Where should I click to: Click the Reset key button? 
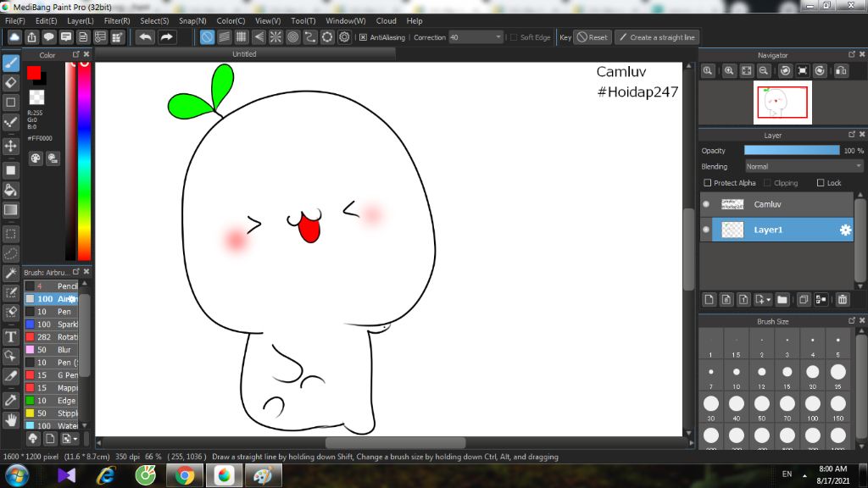(593, 37)
